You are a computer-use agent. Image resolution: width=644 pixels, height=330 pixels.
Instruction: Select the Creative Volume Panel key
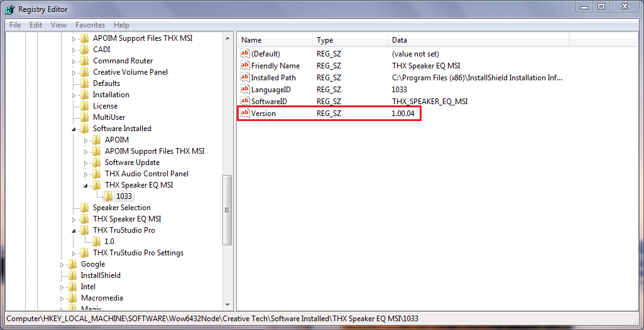pos(130,72)
